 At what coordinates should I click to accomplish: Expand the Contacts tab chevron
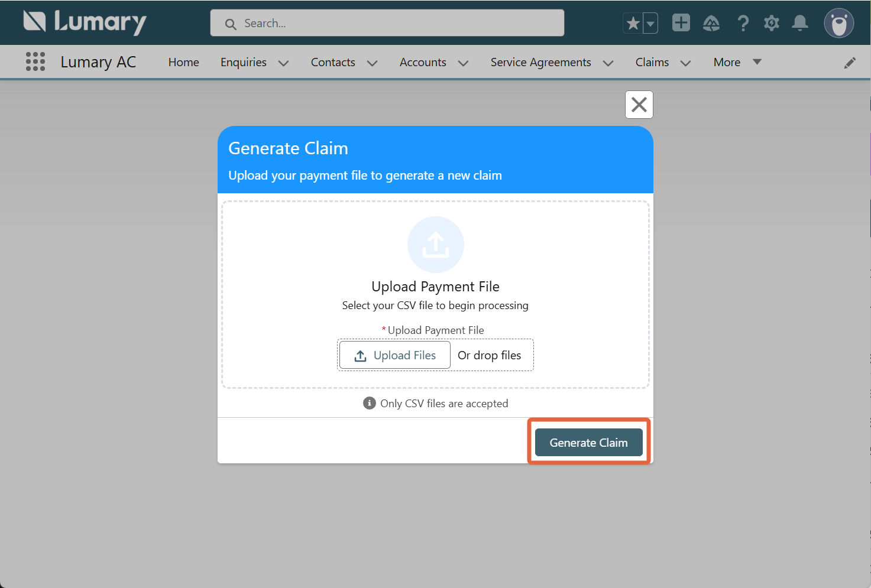tap(373, 63)
